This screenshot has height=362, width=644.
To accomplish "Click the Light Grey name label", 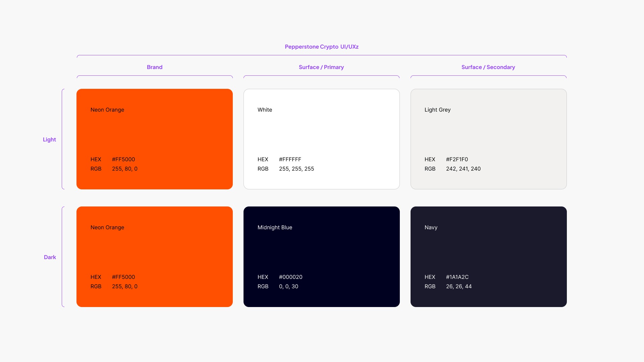I will 437,110.
